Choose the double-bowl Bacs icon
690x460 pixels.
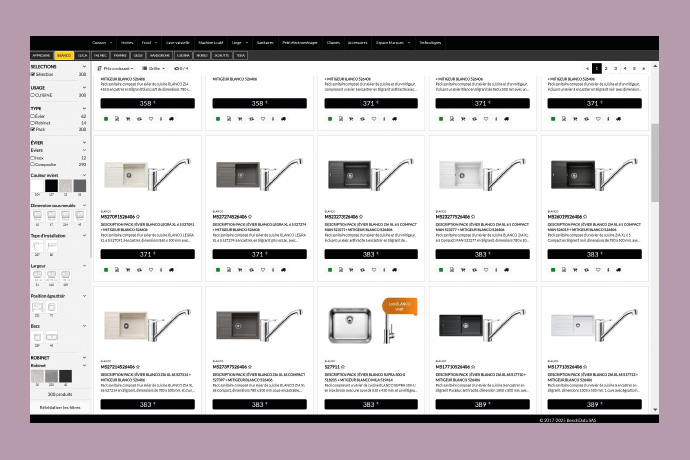[x=51, y=337]
